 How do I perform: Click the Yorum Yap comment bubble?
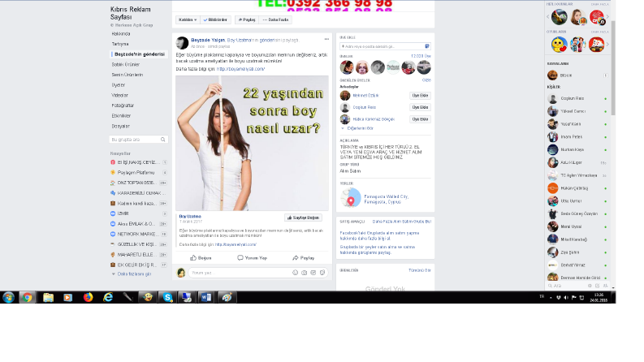click(x=240, y=258)
